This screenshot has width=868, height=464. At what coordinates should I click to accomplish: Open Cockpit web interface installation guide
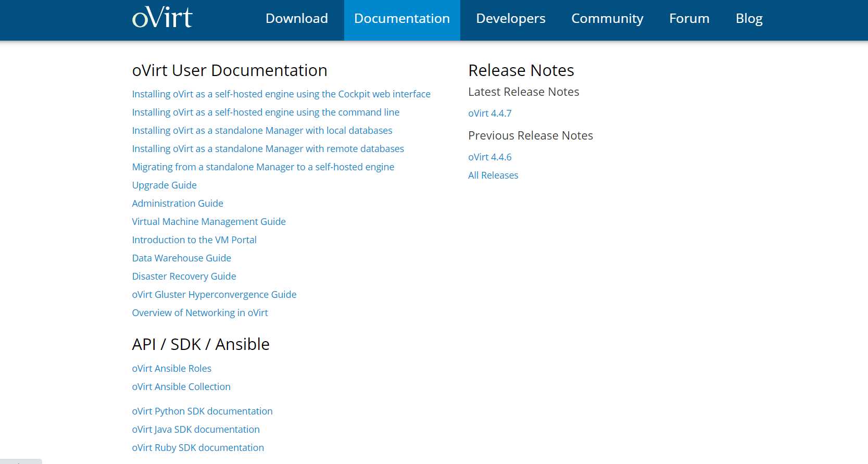[x=281, y=94]
